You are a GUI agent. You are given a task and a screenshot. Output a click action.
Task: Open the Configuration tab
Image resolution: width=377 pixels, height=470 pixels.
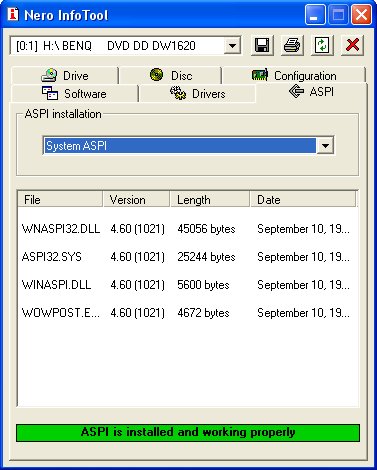(x=294, y=75)
